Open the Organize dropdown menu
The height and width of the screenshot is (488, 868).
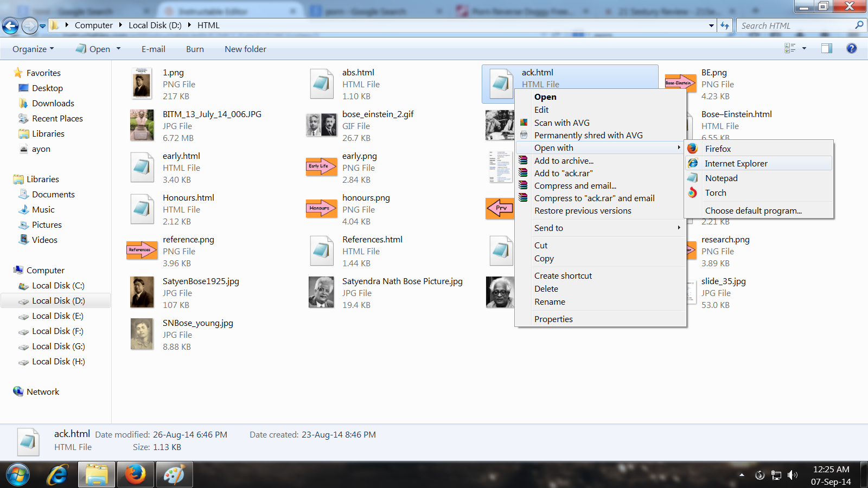pyautogui.click(x=33, y=49)
